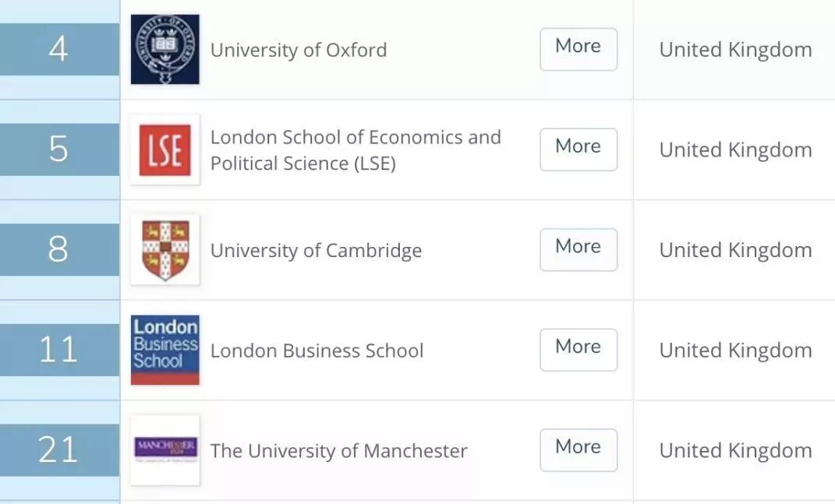
Task: Click the red LSE logo
Action: click(165, 150)
